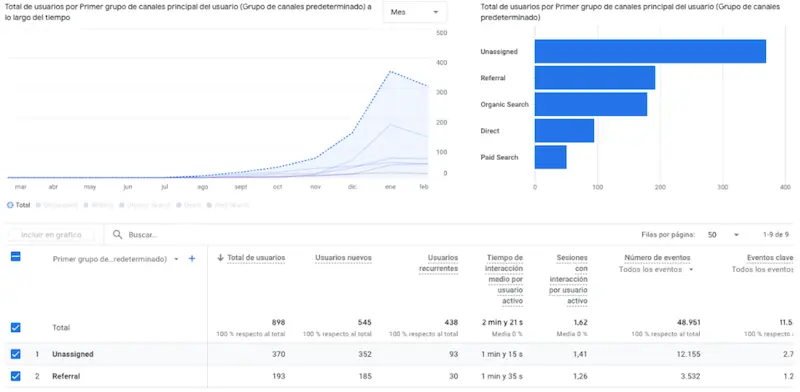Sort by Número de eventos column header
800x392 pixels.
(657, 258)
